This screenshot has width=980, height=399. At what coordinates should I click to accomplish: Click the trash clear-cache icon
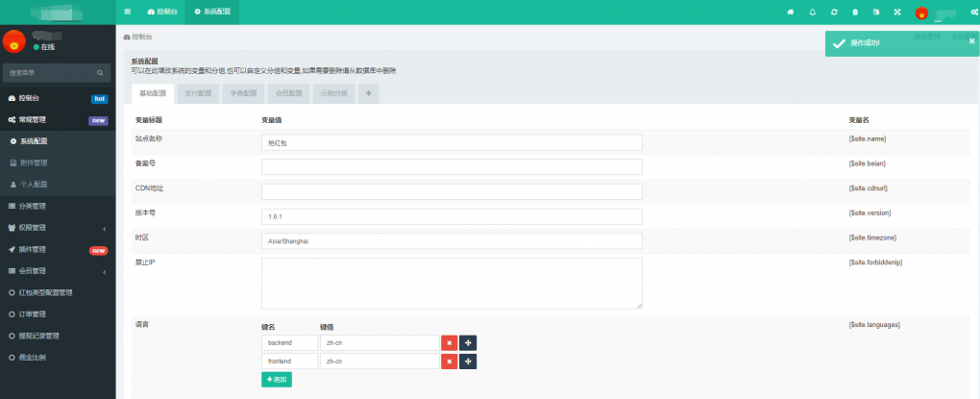(x=855, y=12)
